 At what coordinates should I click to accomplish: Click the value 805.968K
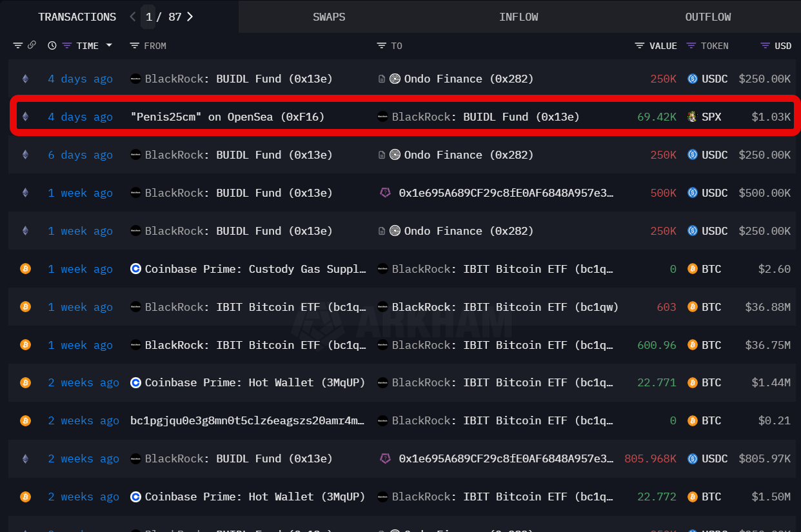point(650,459)
